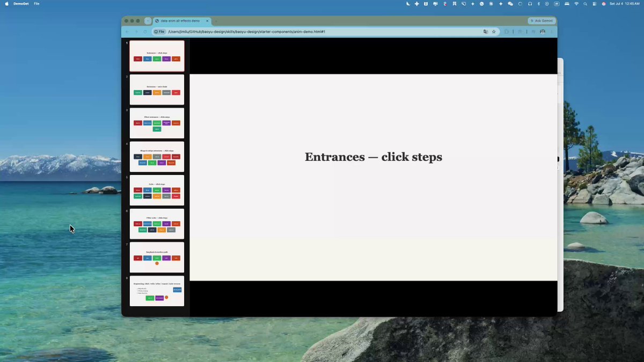
Task: Click the Wi-Fi icon in the menu bar
Action: (576, 4)
